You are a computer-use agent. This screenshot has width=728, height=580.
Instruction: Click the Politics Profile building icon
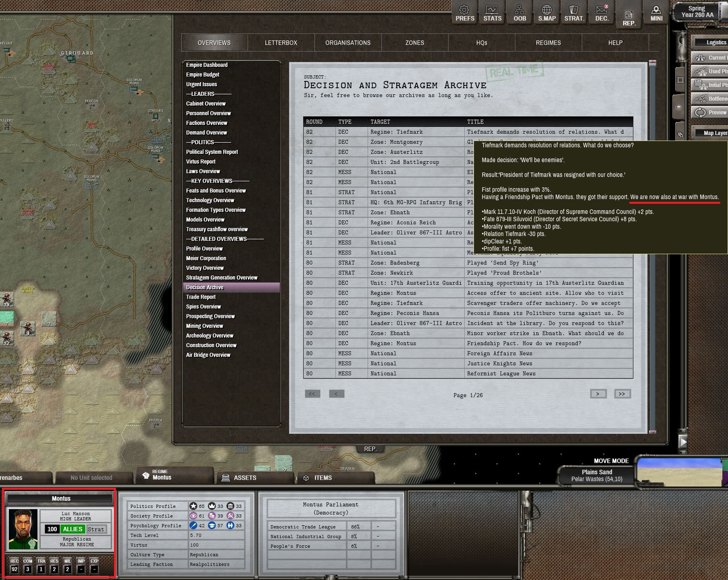point(230,506)
